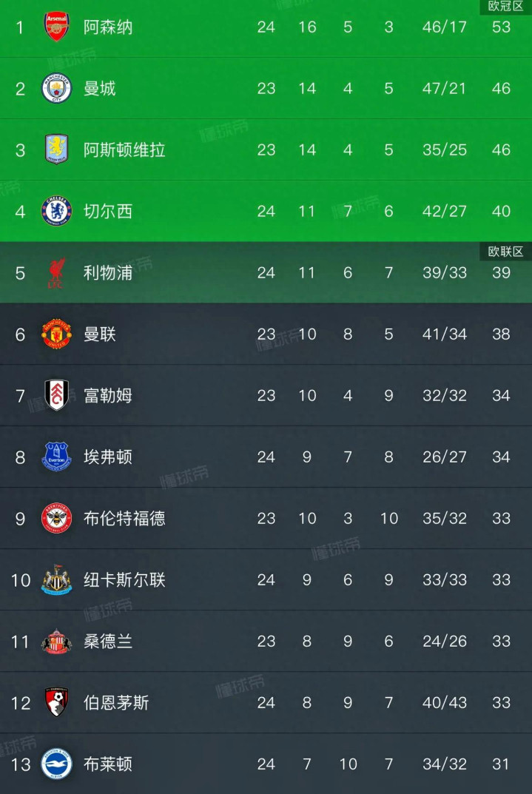
Task: Select the Fulham club crest
Action: click(56, 396)
